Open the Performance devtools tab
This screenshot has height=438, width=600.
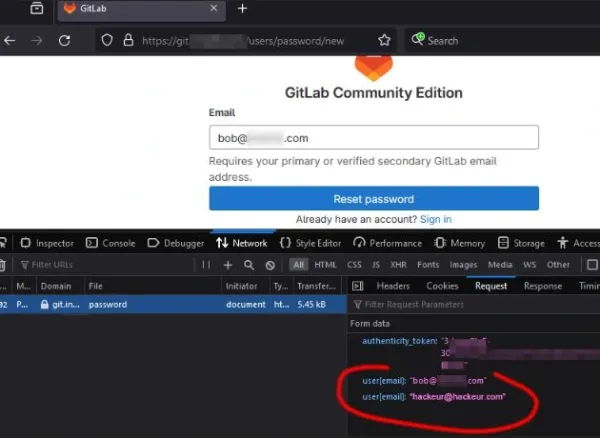click(x=388, y=243)
